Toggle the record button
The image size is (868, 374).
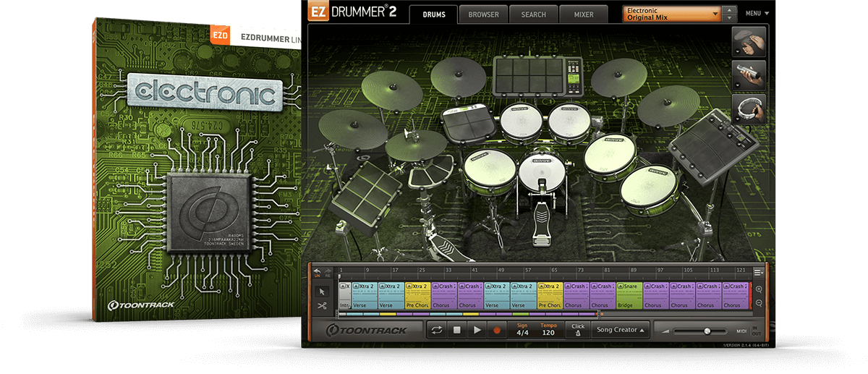pos(496,330)
